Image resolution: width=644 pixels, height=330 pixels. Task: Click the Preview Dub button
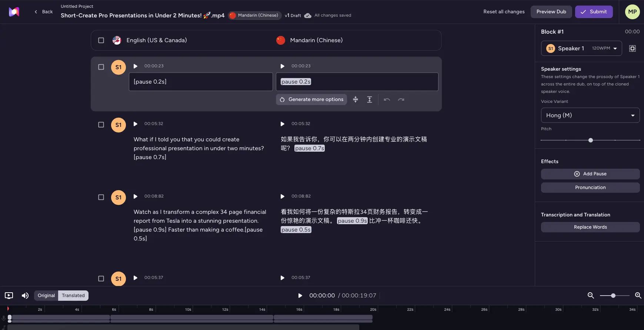(551, 12)
